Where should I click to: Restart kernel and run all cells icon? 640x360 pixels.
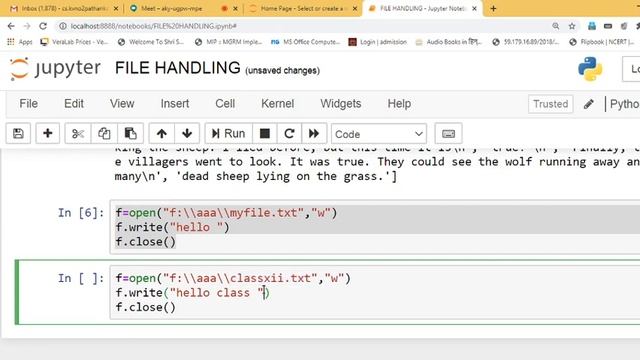(x=314, y=133)
